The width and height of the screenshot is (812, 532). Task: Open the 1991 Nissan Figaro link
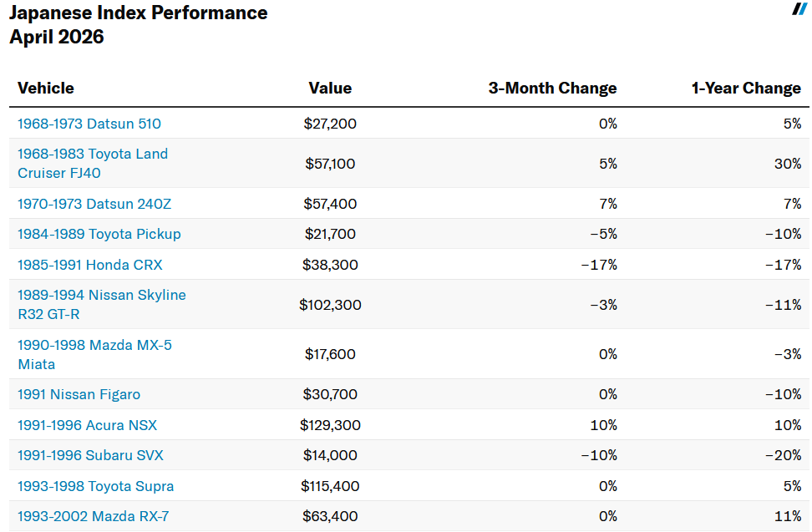[x=79, y=394]
